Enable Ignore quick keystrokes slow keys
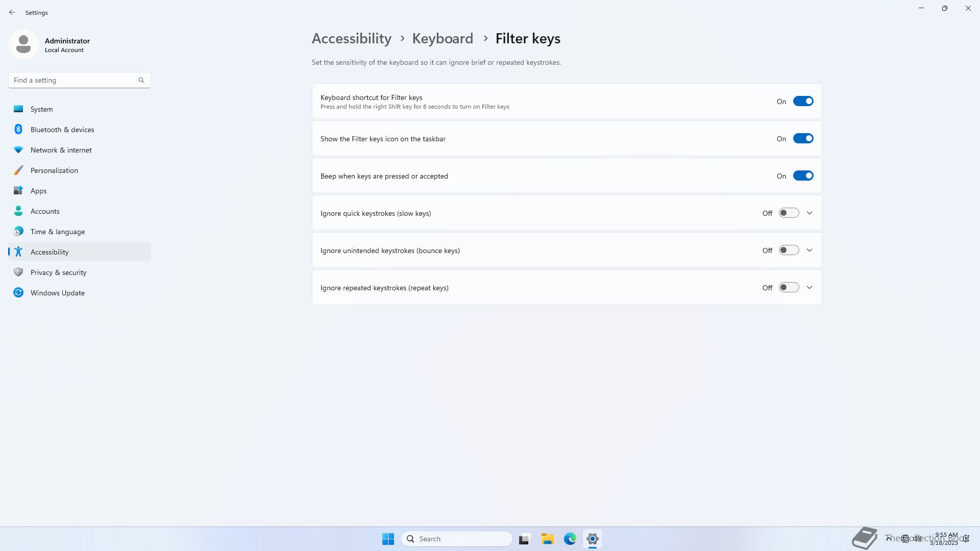 [x=789, y=213]
